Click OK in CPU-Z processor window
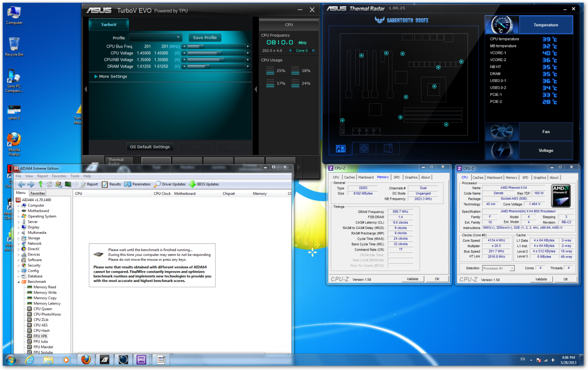Image resolution: width=588 pixels, height=370 pixels. coord(565,279)
